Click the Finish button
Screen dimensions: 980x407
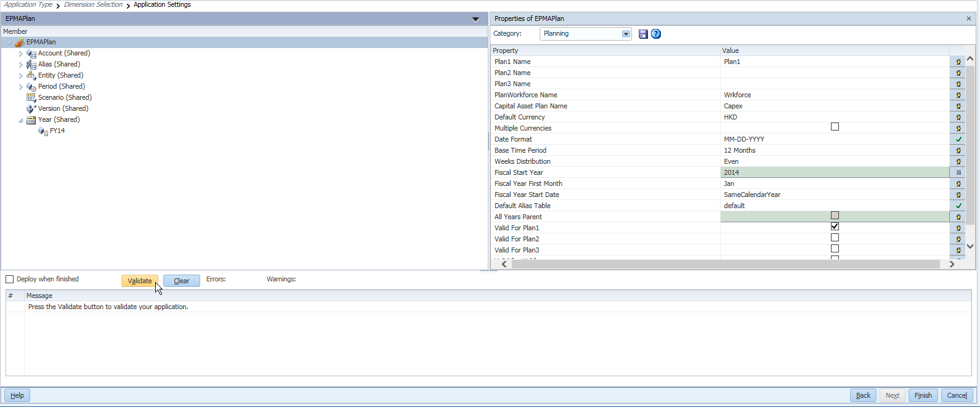pos(923,395)
